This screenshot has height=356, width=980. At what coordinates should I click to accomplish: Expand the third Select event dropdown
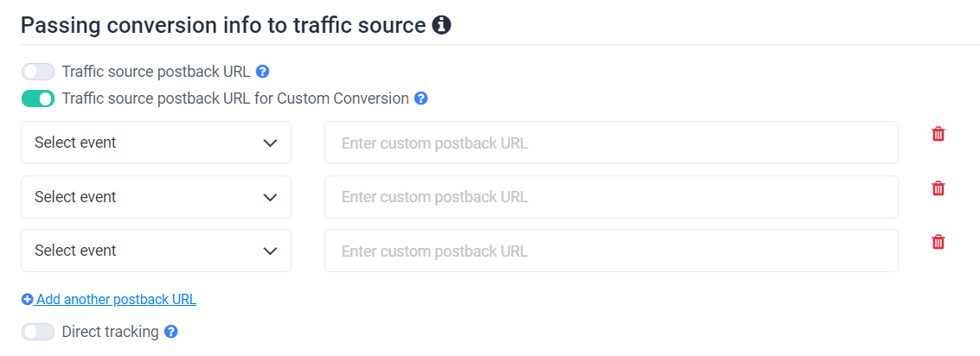tap(156, 251)
